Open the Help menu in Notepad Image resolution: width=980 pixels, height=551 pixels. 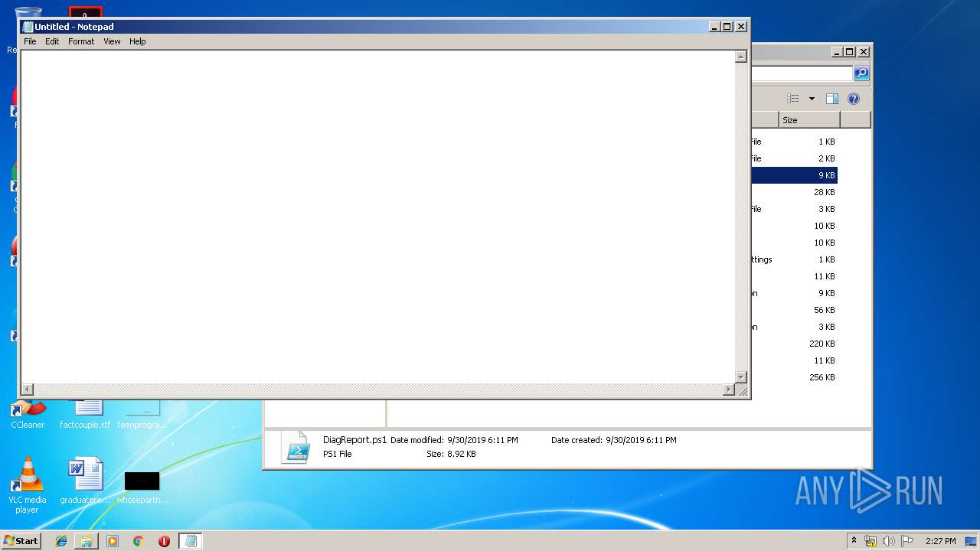click(137, 41)
